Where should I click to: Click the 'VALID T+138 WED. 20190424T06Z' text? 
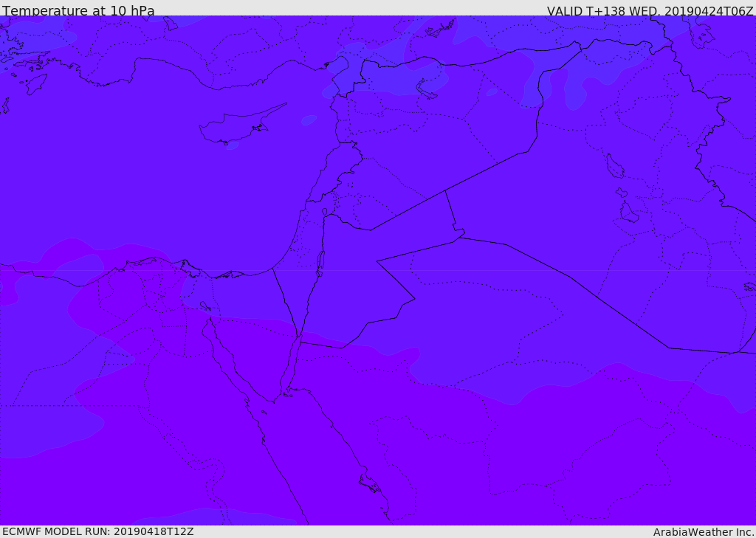tap(650, 10)
